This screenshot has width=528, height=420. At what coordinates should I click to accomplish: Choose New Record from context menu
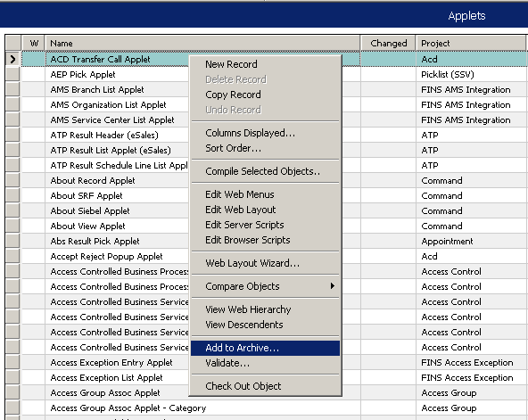coord(266,64)
